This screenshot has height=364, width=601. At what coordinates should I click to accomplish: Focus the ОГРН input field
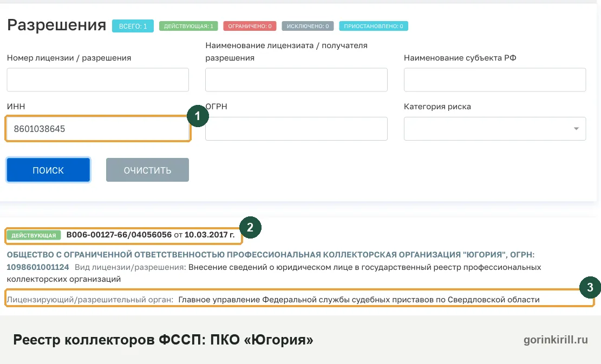point(296,129)
